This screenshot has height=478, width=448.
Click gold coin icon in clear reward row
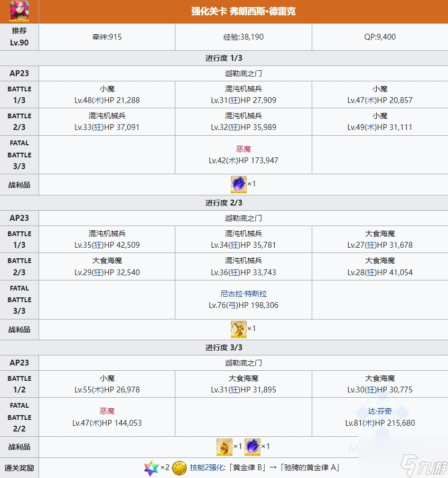tap(180, 467)
